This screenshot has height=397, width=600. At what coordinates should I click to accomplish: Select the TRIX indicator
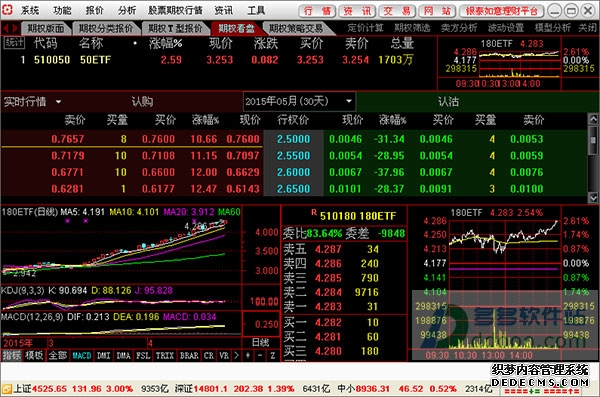pos(165,356)
